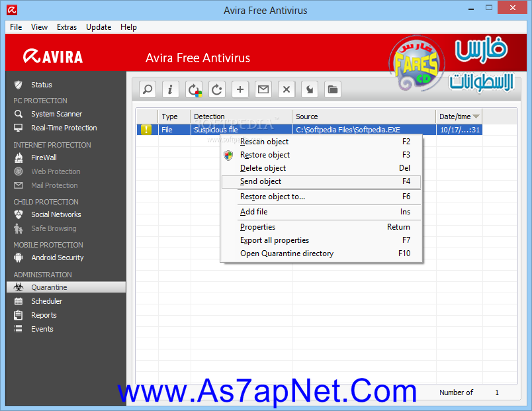Click the Social Networks icon in sidebar
Viewport: 532px width, 411px height.
(19, 214)
